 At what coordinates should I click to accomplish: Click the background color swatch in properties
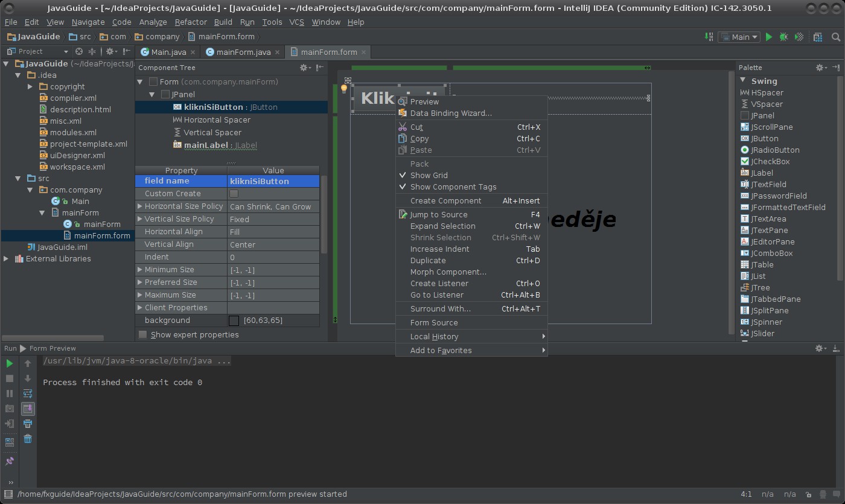(x=234, y=321)
